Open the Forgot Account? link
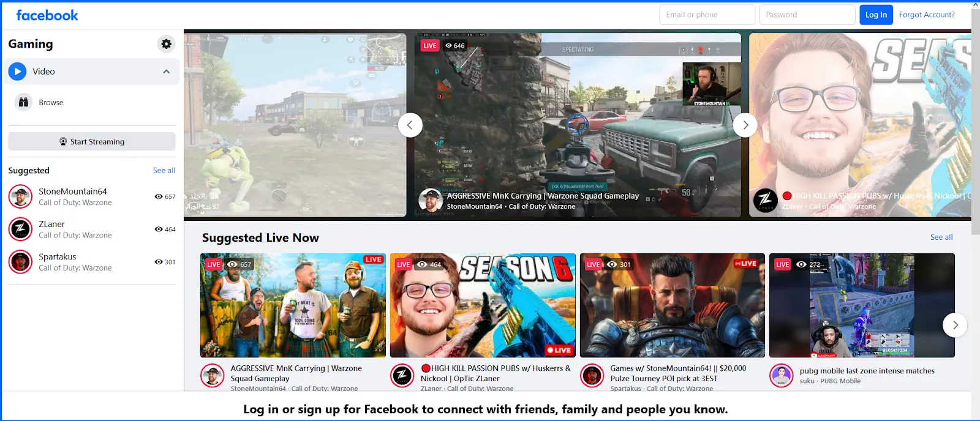Screen dimensions: 980x421 926,15
